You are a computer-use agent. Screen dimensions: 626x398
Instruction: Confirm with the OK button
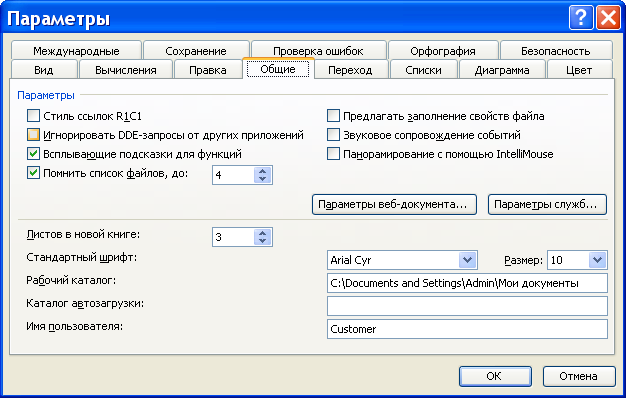click(495, 376)
